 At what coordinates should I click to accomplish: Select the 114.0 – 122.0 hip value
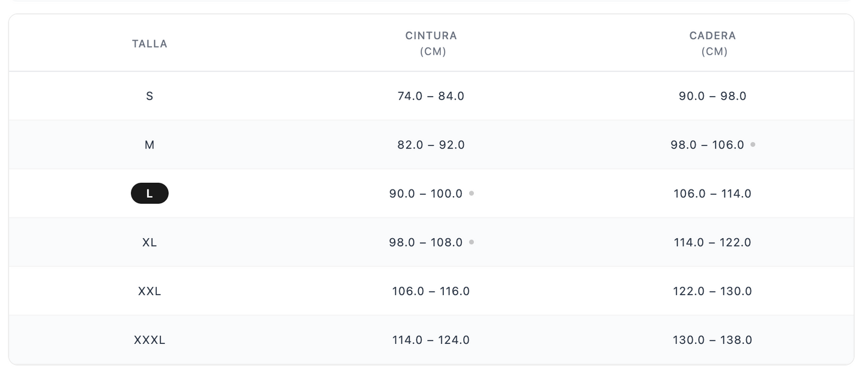pos(712,242)
